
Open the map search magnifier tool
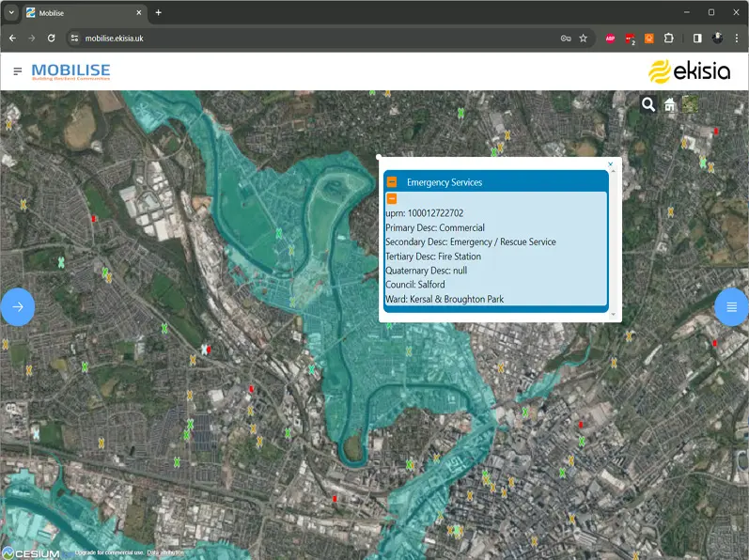tap(648, 104)
